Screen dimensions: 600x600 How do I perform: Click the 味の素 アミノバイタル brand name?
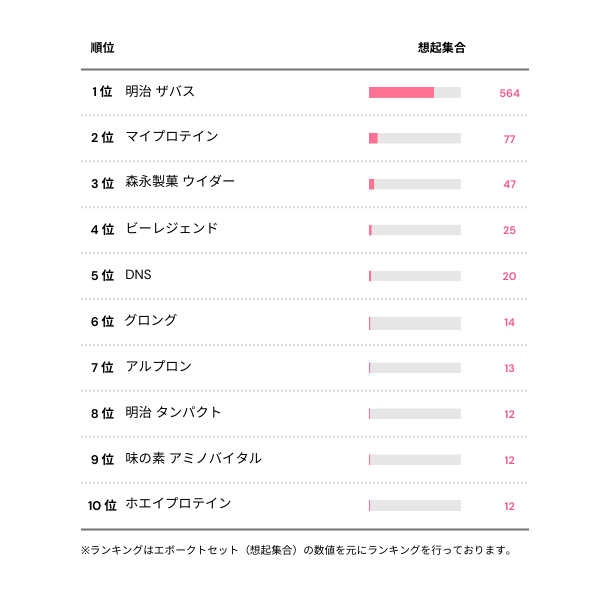point(193,459)
